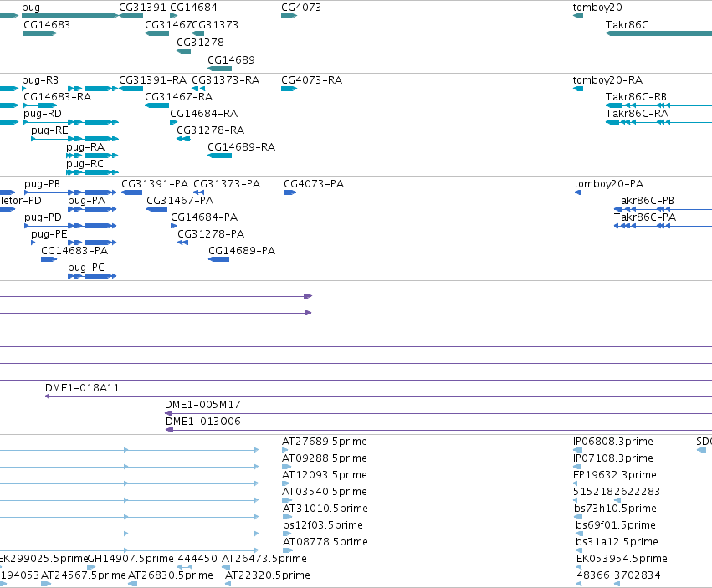
Task: Click transcript label CG31391-RA
Action: [x=152, y=80]
